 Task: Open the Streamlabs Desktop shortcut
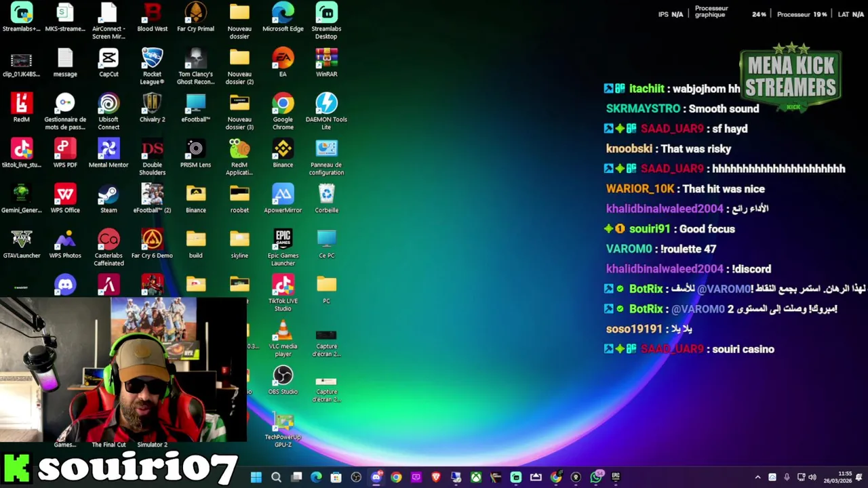(x=326, y=19)
